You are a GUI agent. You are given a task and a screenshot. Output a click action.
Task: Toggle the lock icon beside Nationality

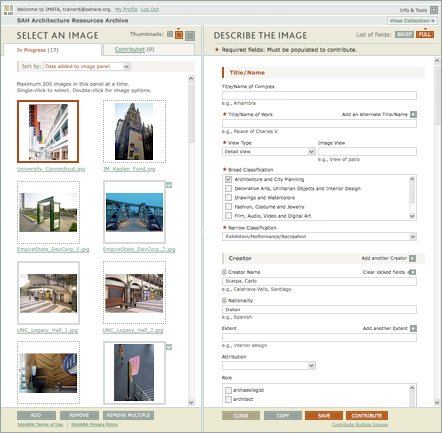coord(224,300)
